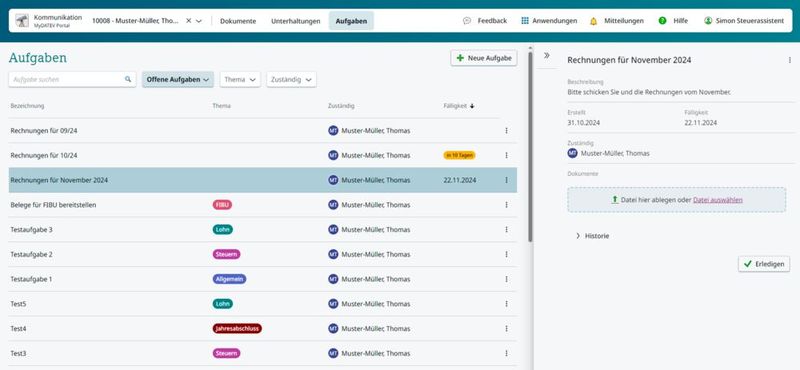The height and width of the screenshot is (370, 800).
Task: Click the Kommunikation MyDATEV Portal logo icon
Action: 22,20
